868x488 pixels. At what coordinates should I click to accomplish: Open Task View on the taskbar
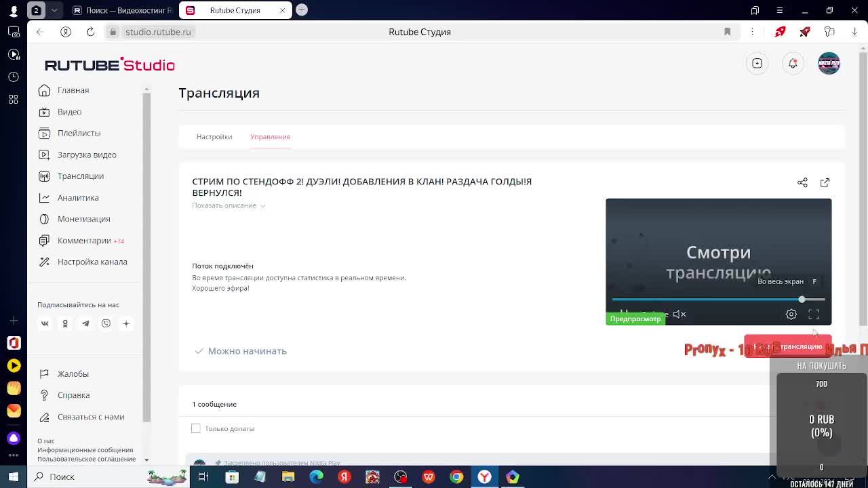pos(203,476)
